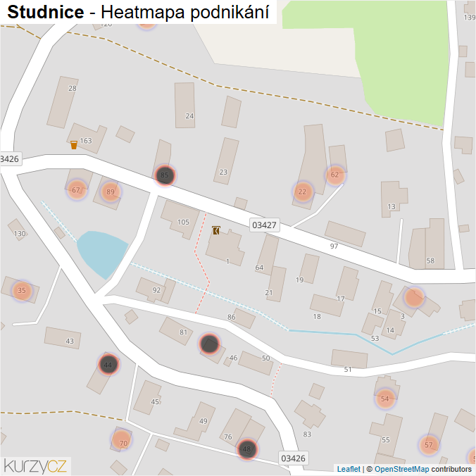
Task: Click the 03426 road label at bottom
Action: click(x=293, y=458)
